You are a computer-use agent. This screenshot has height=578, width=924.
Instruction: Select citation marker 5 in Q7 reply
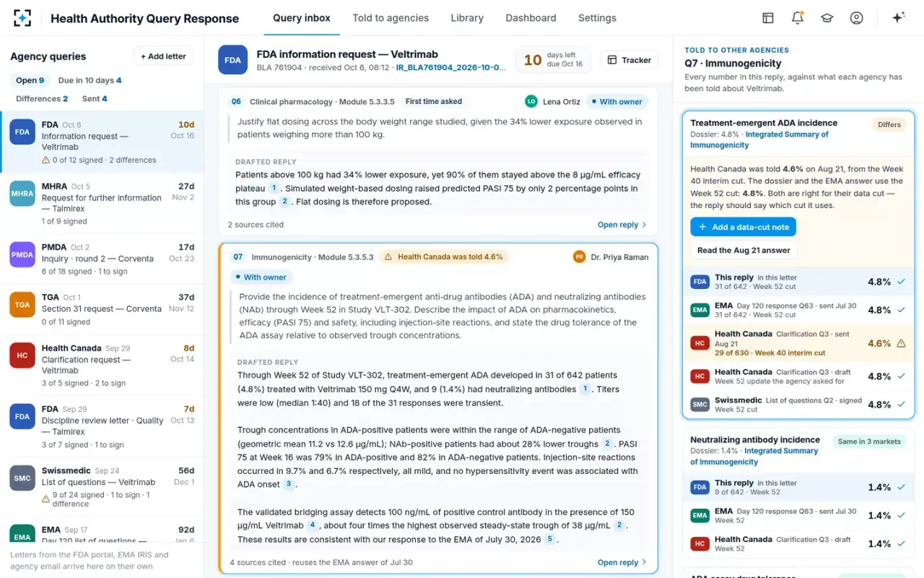coord(550,539)
